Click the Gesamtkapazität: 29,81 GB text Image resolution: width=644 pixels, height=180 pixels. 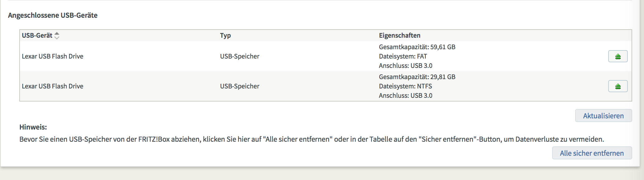click(x=417, y=77)
